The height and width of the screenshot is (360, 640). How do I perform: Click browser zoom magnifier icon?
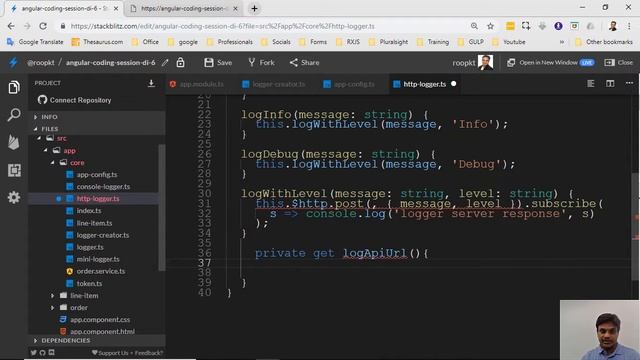474,26
